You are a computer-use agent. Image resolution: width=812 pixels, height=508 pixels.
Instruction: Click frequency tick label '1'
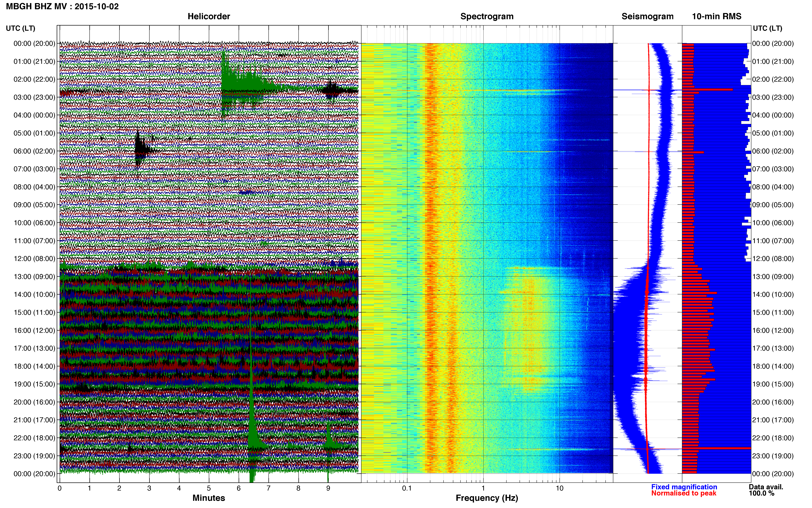click(483, 488)
